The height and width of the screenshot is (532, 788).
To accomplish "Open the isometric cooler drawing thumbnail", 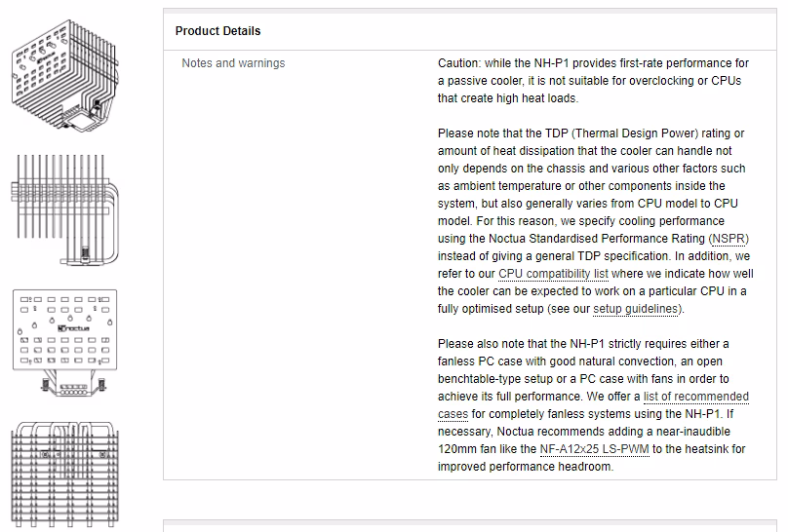I will pyautogui.click(x=65, y=75).
